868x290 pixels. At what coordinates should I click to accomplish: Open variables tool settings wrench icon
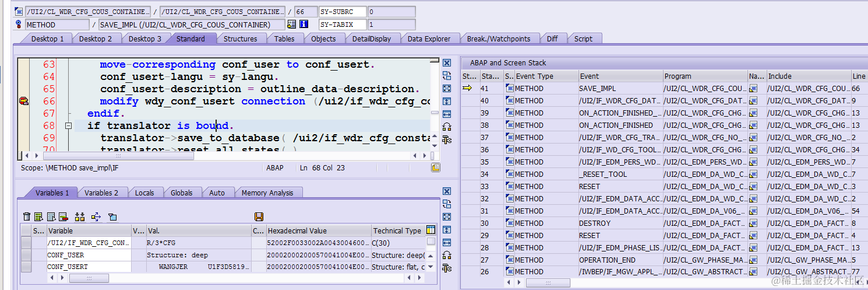447,268
